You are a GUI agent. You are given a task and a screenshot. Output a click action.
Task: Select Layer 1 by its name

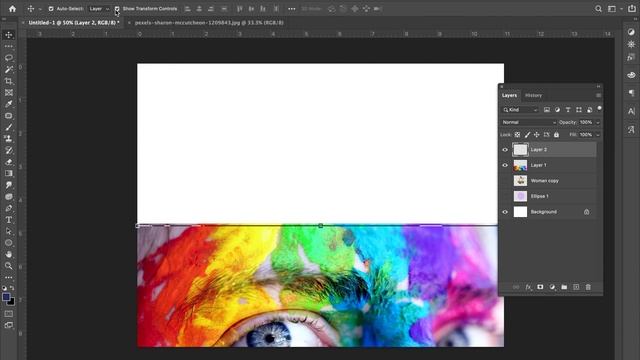pyautogui.click(x=538, y=165)
